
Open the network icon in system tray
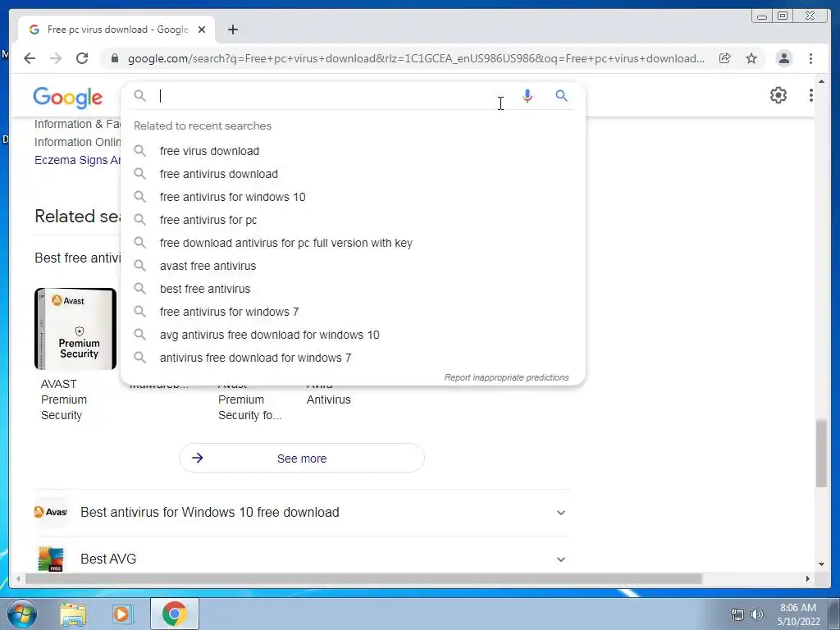click(737, 614)
